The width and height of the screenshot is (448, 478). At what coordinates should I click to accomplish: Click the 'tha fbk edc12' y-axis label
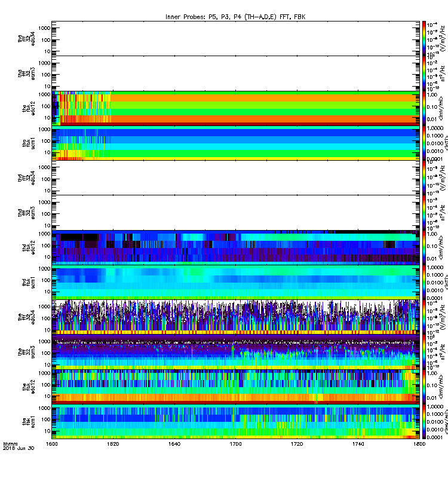[29, 109]
